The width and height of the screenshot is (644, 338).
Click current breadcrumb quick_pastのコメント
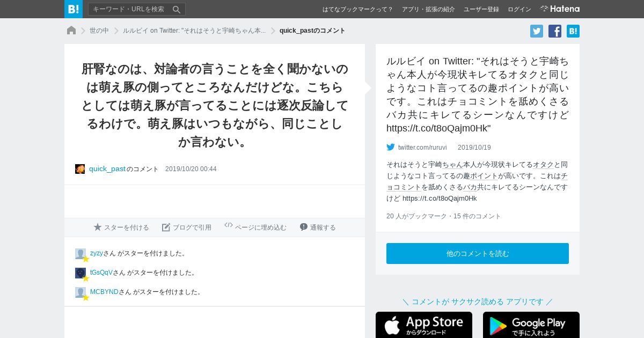(312, 31)
